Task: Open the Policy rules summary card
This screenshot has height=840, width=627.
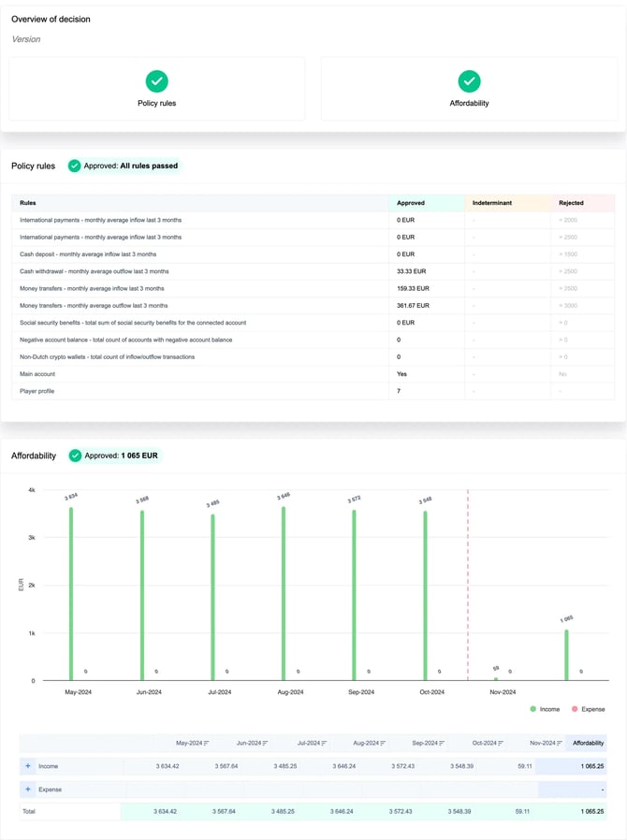Action: [x=157, y=89]
